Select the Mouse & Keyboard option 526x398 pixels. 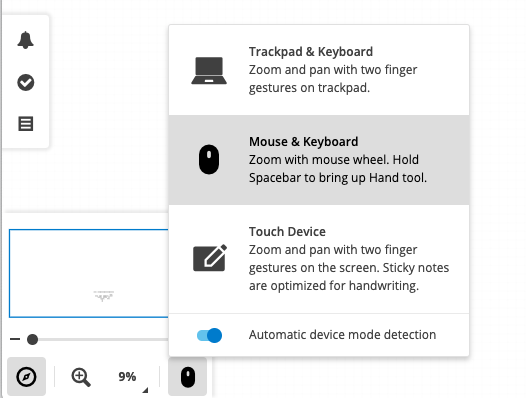[x=319, y=160]
